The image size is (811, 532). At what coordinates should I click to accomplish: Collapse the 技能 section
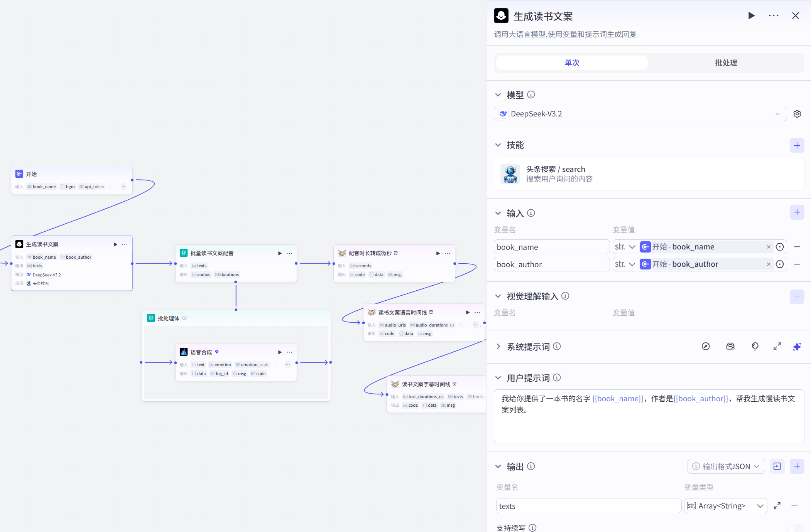point(498,145)
